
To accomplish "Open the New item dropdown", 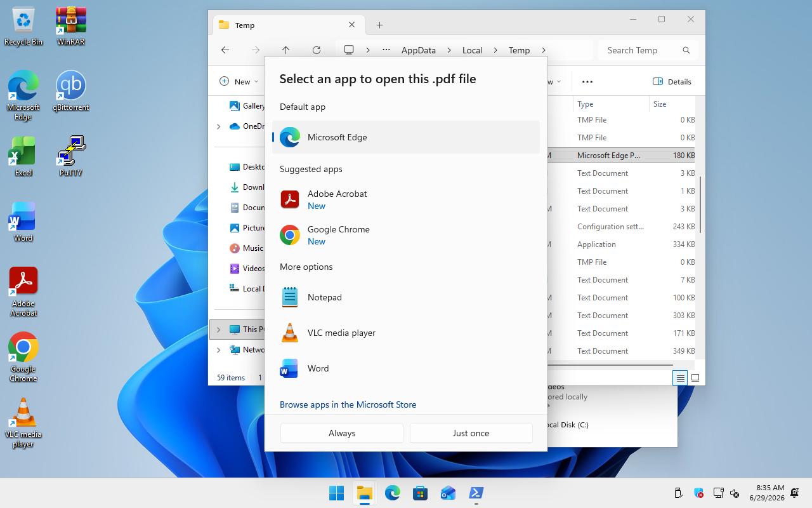I will pos(239,81).
